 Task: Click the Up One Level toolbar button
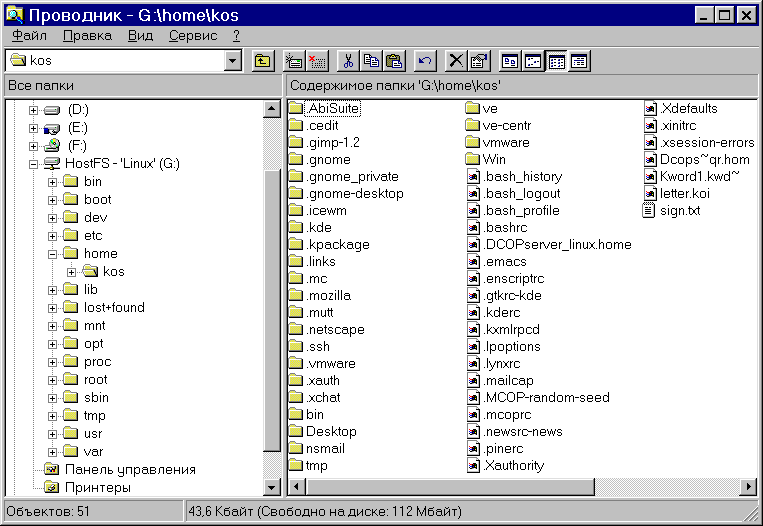pyautogui.click(x=262, y=61)
